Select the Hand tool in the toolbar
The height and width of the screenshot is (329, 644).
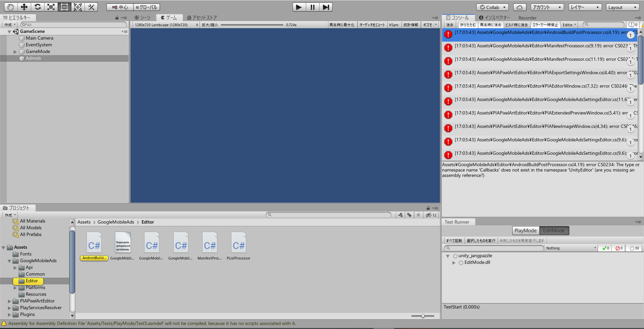(x=10, y=7)
